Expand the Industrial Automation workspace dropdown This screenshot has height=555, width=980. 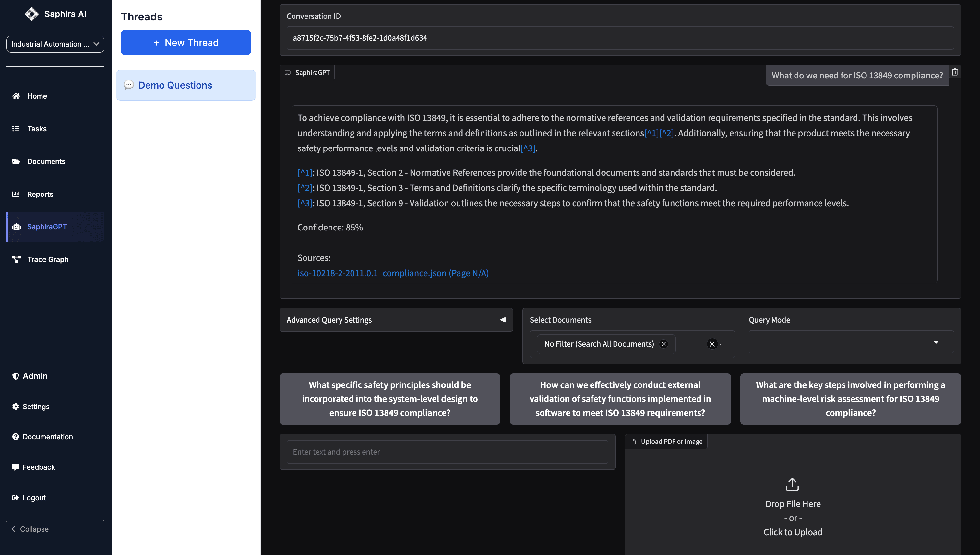[x=55, y=44]
